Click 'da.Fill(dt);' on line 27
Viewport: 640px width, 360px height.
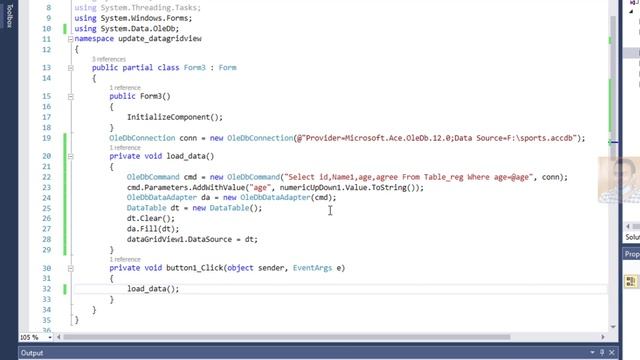153,229
